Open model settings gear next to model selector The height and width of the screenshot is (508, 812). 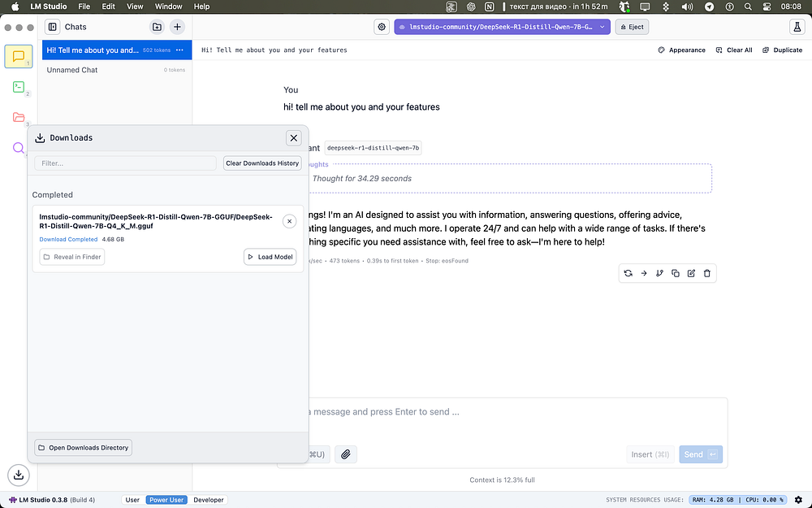click(x=382, y=27)
